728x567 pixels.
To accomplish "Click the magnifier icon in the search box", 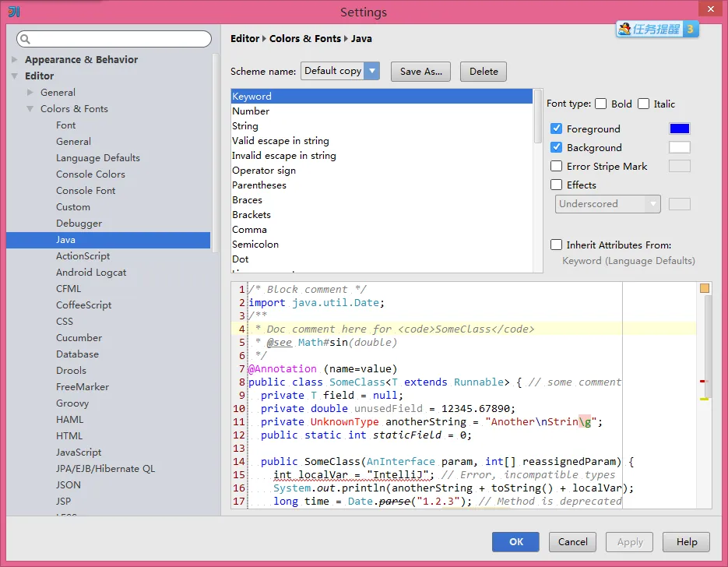I will pos(25,39).
